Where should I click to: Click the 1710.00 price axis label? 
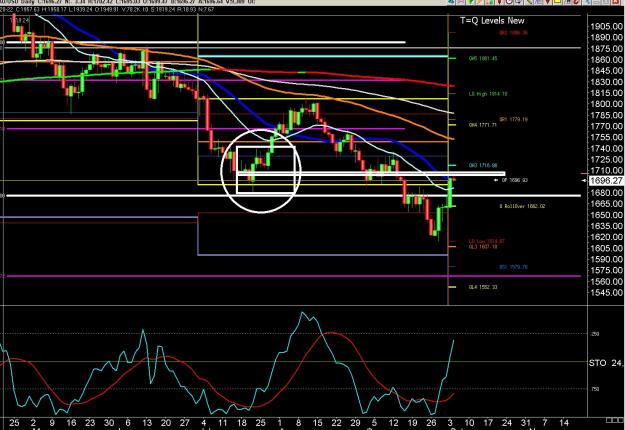coord(606,171)
